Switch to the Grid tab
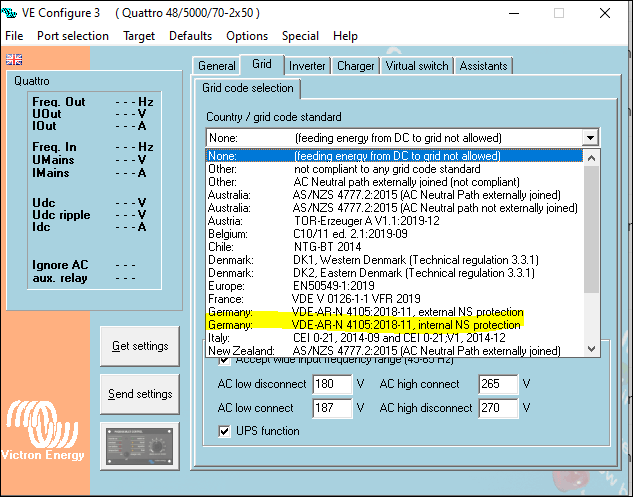 tap(262, 64)
